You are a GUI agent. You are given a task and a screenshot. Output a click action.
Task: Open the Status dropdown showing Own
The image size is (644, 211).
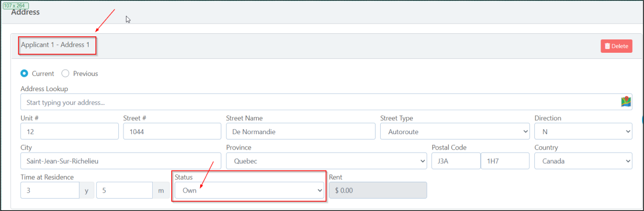point(249,191)
